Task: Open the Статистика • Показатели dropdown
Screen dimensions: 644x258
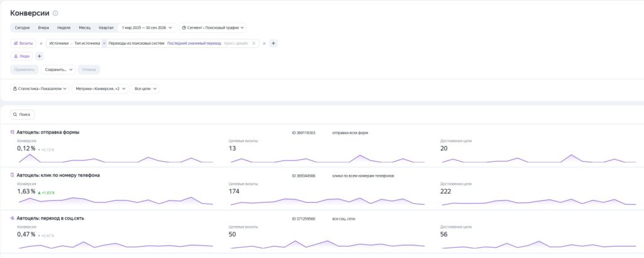Action: 40,89
